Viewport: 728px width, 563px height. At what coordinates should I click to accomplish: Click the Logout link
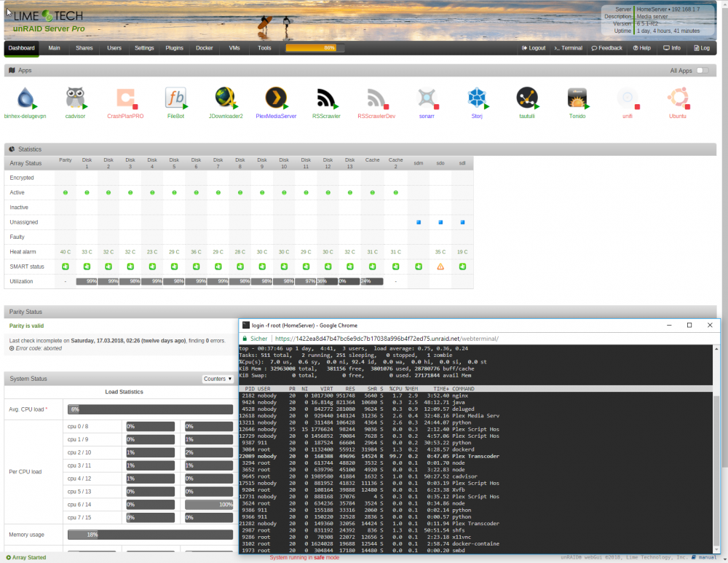tap(534, 48)
